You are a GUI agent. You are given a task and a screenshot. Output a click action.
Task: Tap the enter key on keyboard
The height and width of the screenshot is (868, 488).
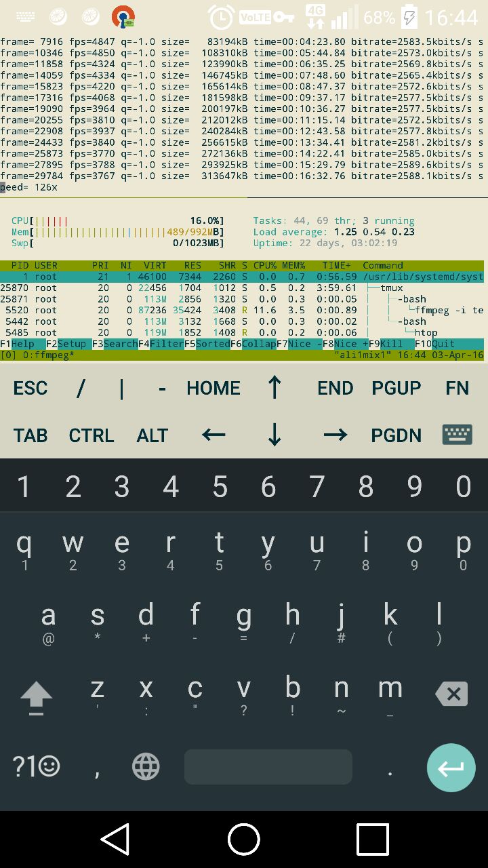tap(451, 768)
